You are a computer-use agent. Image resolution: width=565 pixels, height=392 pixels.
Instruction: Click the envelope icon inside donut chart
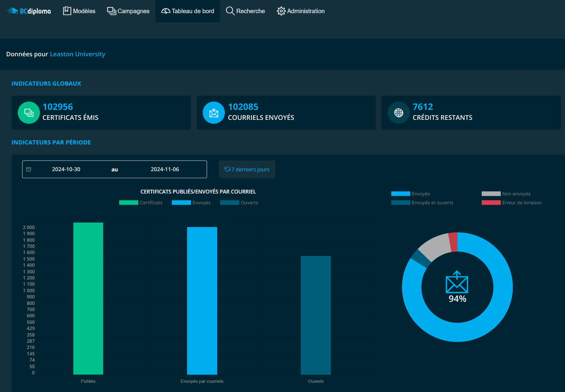point(457,282)
